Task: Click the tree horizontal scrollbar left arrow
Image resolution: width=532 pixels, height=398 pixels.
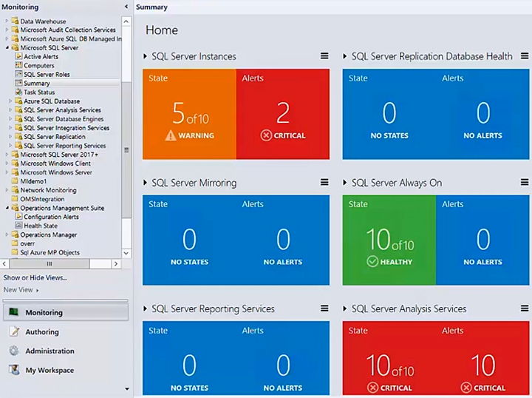Action: tap(4, 263)
